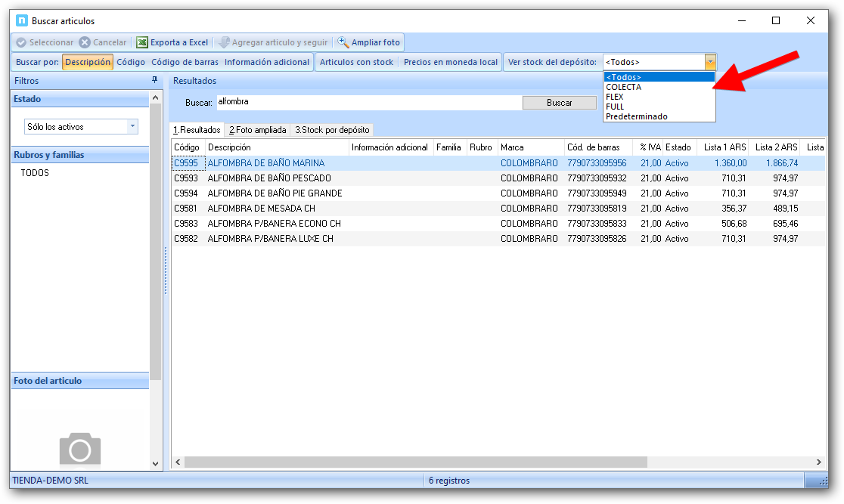This screenshot has width=844, height=504.
Task: Click the Cancelar X icon
Action: click(x=85, y=43)
